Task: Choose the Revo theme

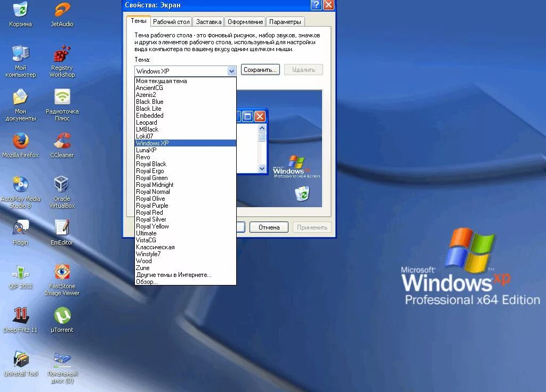Action: coord(185,157)
